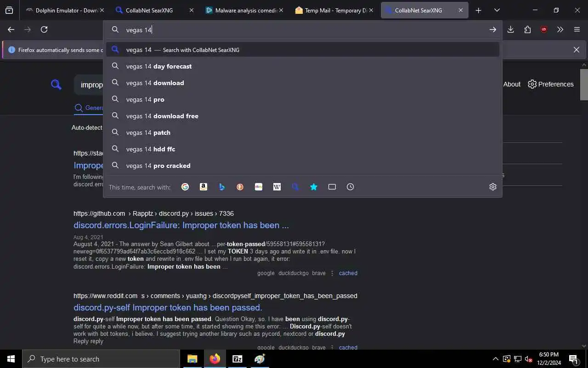Viewport: 588px width, 368px height.
Task: Open a new tab with plus button
Action: tap(478, 10)
